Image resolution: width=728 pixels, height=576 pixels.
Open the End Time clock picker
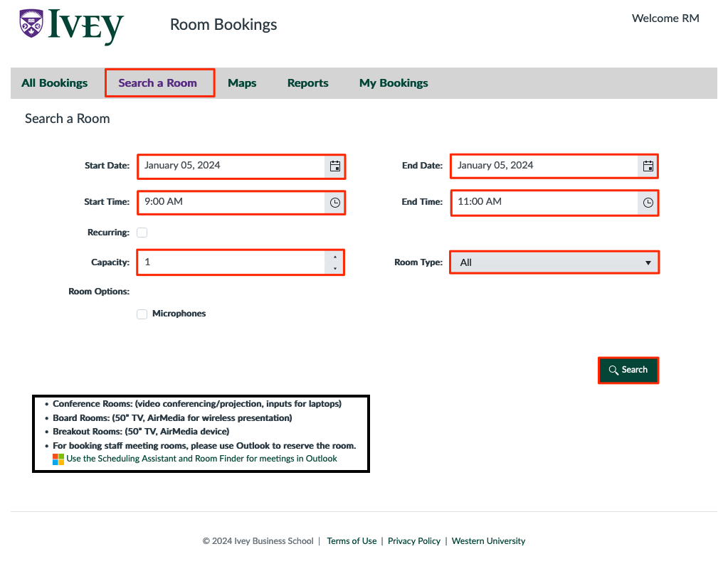click(648, 203)
